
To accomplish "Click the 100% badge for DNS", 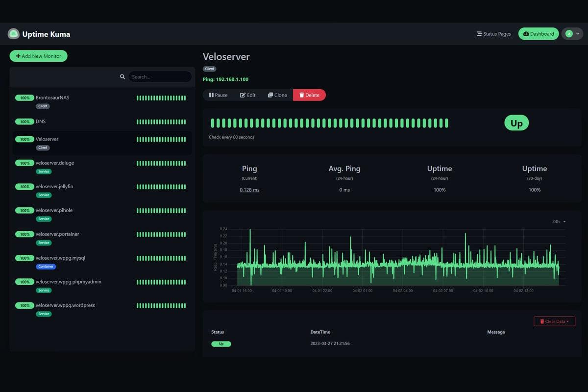I will coord(24,122).
